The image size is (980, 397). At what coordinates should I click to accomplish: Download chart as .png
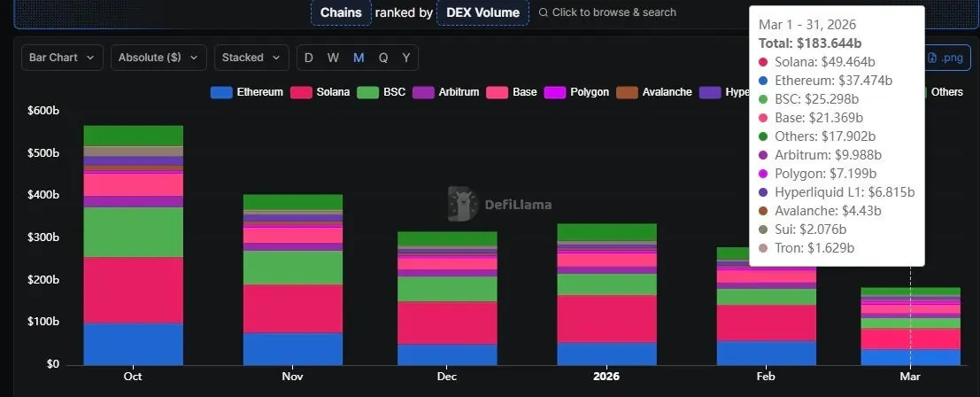tap(945, 58)
